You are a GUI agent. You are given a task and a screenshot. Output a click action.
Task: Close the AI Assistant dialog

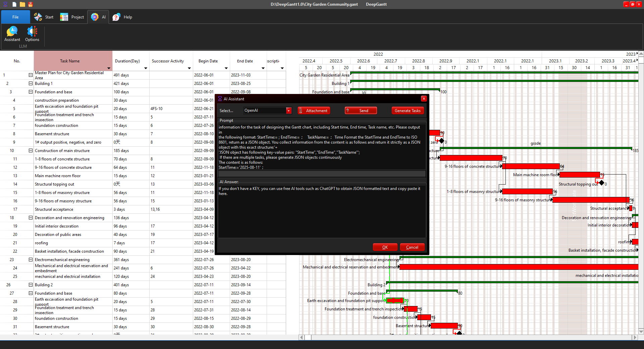click(x=424, y=99)
